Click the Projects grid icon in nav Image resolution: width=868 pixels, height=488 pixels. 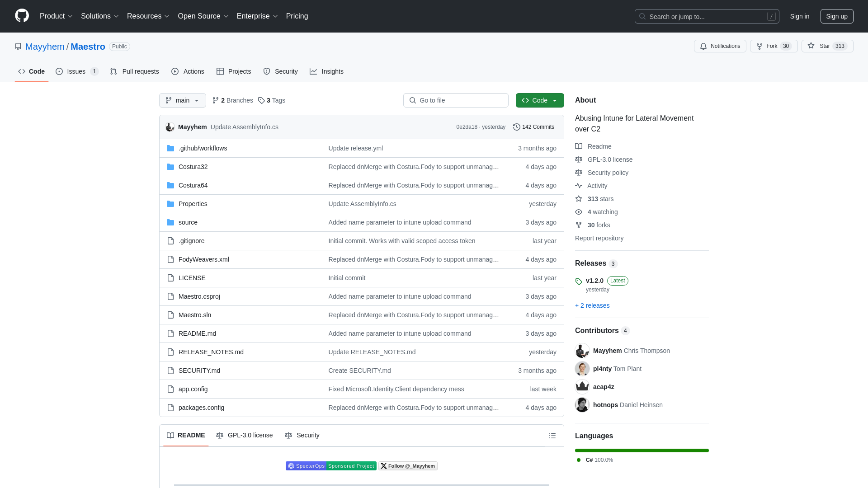[x=220, y=71]
